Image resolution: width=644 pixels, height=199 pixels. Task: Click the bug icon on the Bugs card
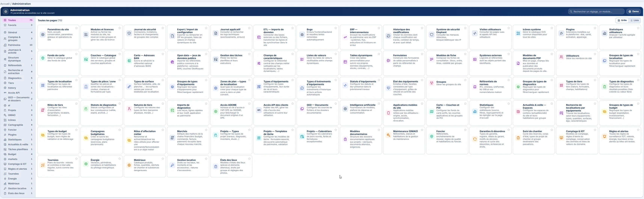pyautogui.click(x=302, y=35)
